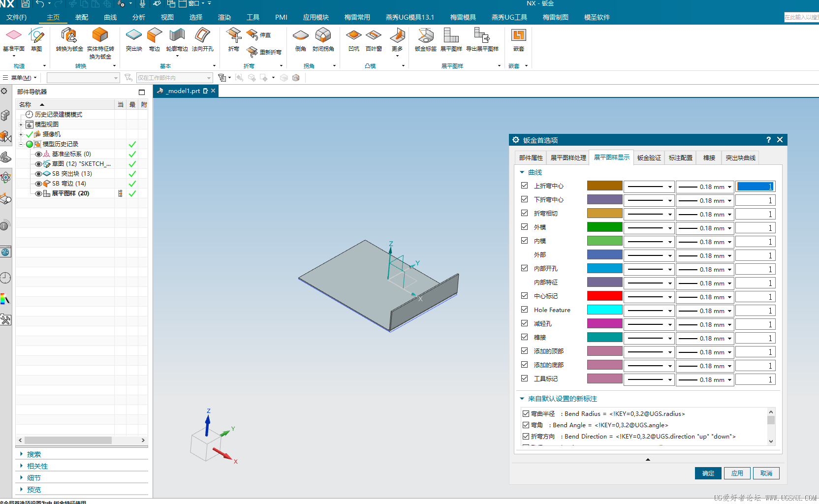Click the undo arrow in title bar
Screen dimensions: 819x504
pos(40,4)
